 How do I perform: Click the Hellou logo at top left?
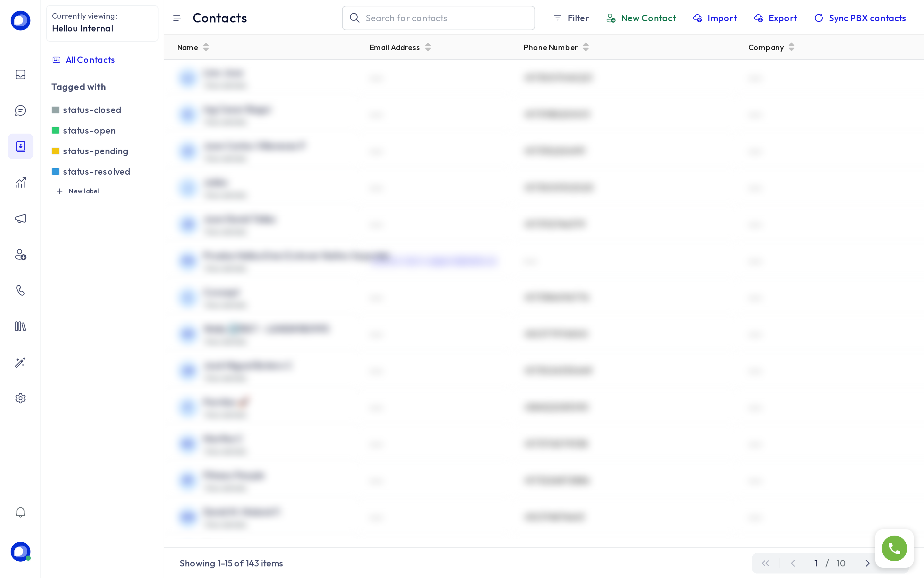pos(20,21)
